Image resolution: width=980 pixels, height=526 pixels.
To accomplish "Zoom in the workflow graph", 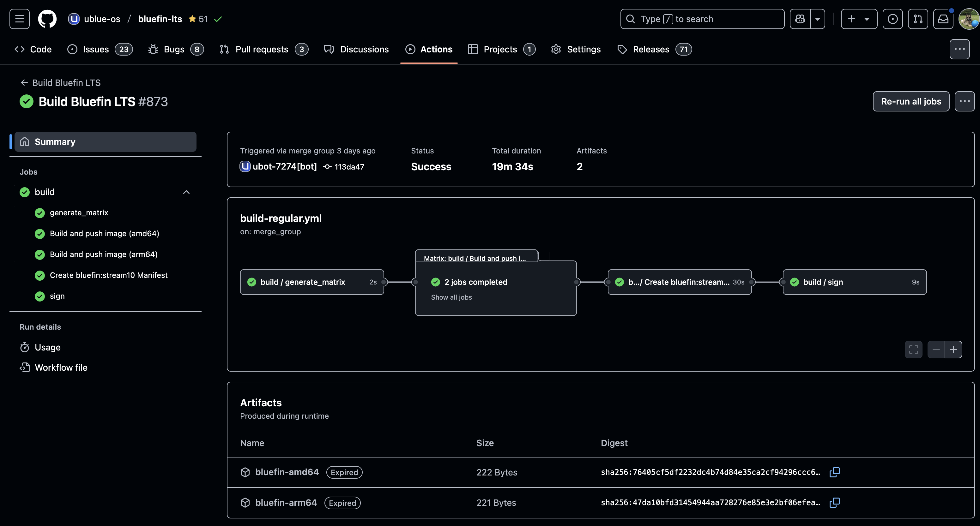I will pos(953,350).
